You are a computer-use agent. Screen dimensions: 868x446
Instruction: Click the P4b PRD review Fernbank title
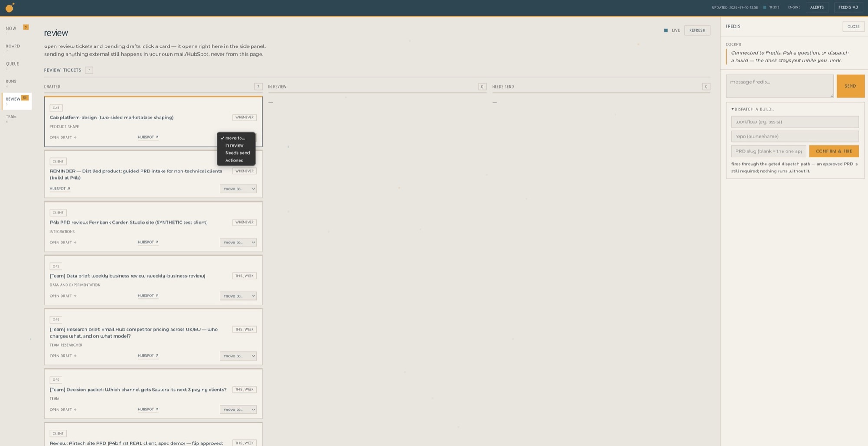point(128,223)
